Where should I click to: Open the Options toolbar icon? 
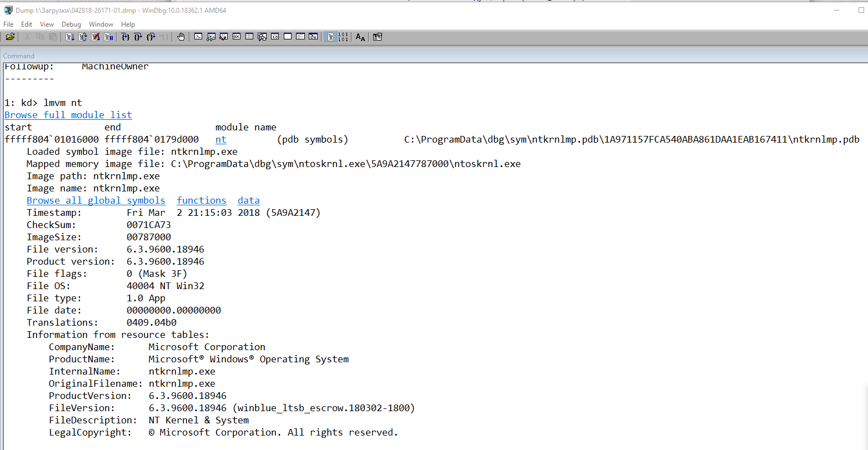pyautogui.click(x=377, y=37)
